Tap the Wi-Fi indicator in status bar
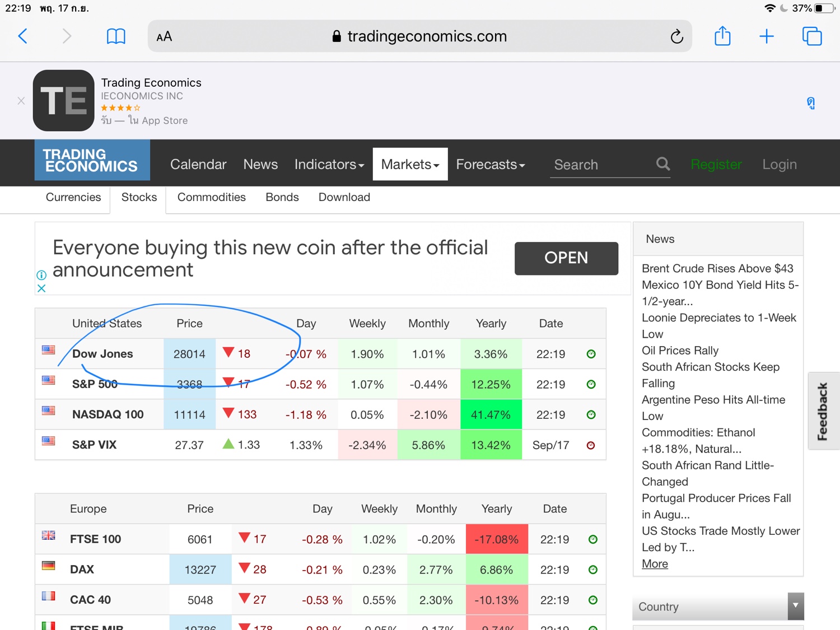Screen dimensions: 840x630 [770, 8]
